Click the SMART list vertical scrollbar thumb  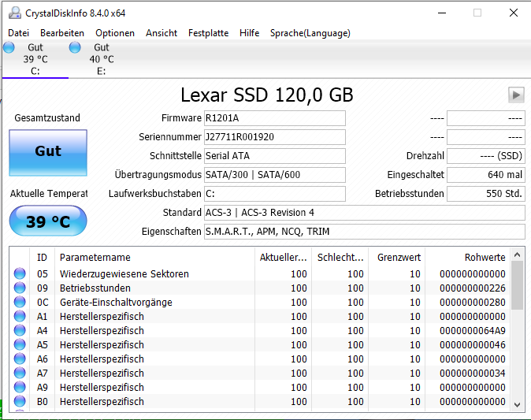click(x=517, y=285)
